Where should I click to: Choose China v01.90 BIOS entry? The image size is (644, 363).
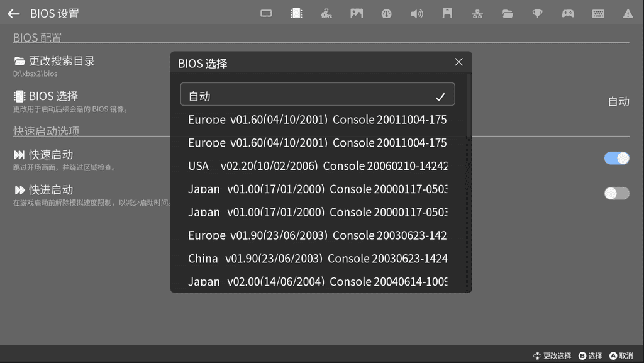[x=318, y=259]
